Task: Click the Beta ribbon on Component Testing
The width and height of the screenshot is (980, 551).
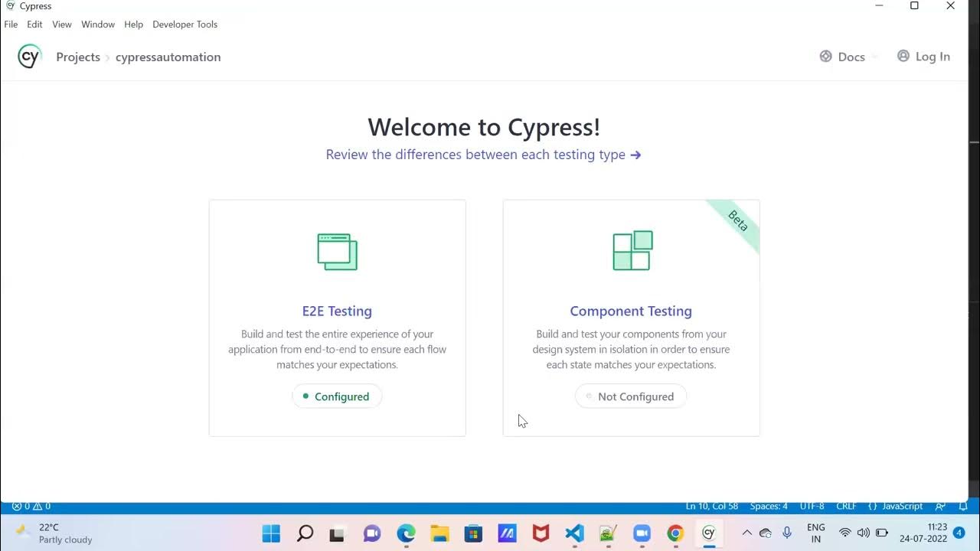Action: tap(737, 221)
